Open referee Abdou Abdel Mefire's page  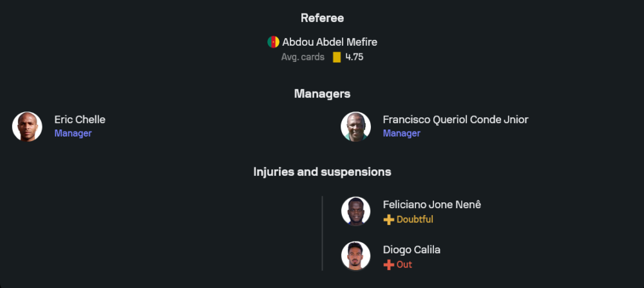pos(330,42)
